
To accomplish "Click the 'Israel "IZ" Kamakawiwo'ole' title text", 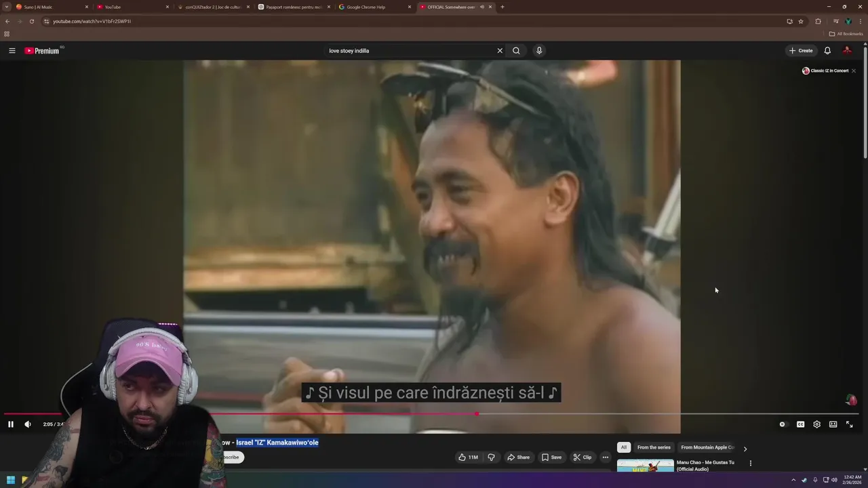I will coord(277,443).
